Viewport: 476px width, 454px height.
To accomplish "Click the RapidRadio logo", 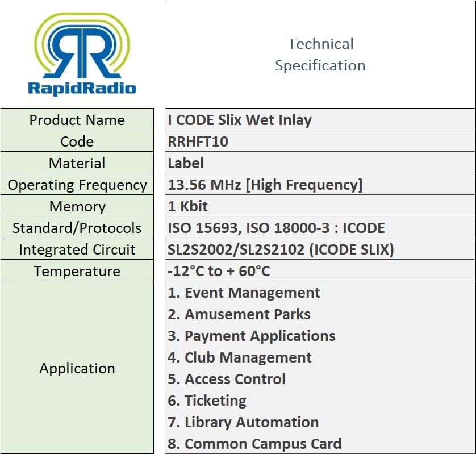I will point(82,54).
